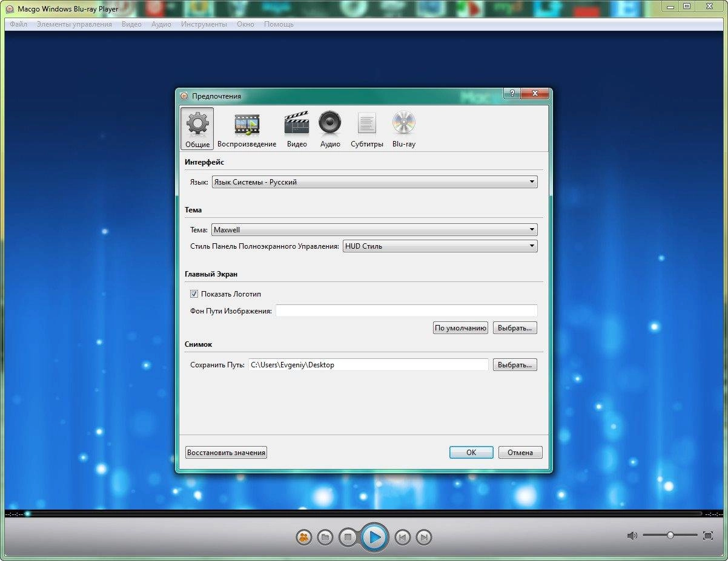
Task: Open the Файл menu
Action: 18,24
